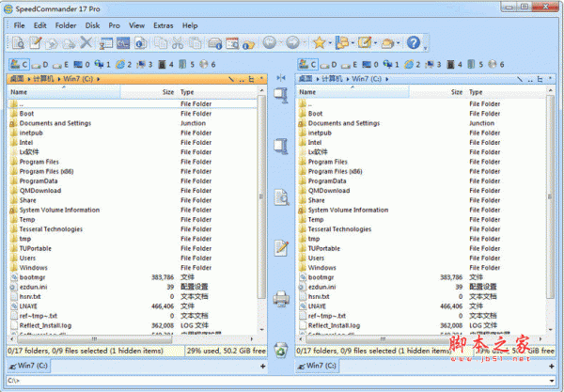Click the topmost compress icon in middle strip

tap(281, 96)
